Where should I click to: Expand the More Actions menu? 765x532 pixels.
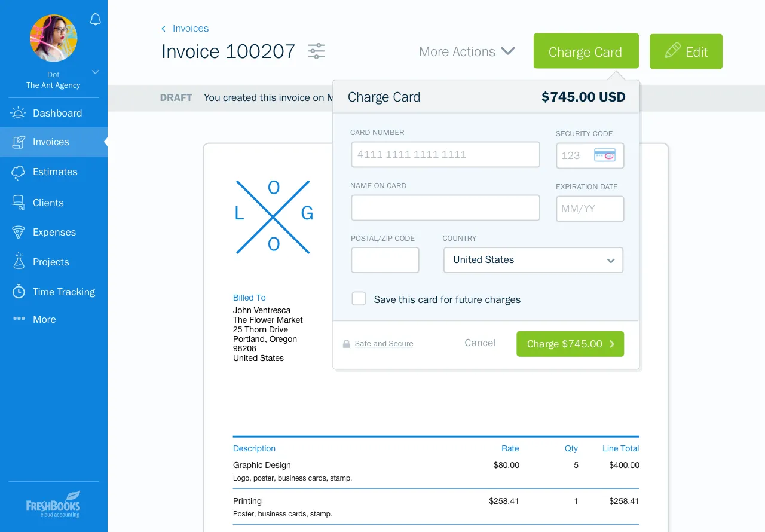pyautogui.click(x=467, y=52)
